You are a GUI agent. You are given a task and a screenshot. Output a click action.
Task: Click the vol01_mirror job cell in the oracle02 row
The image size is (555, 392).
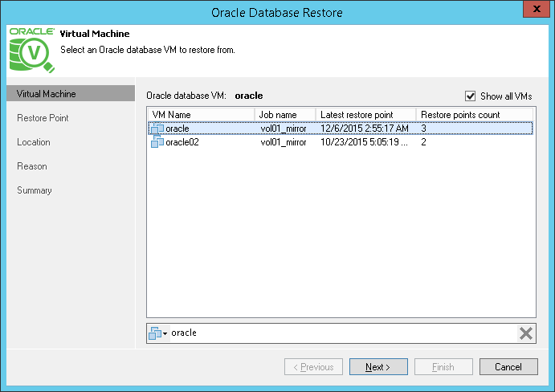[284, 142]
